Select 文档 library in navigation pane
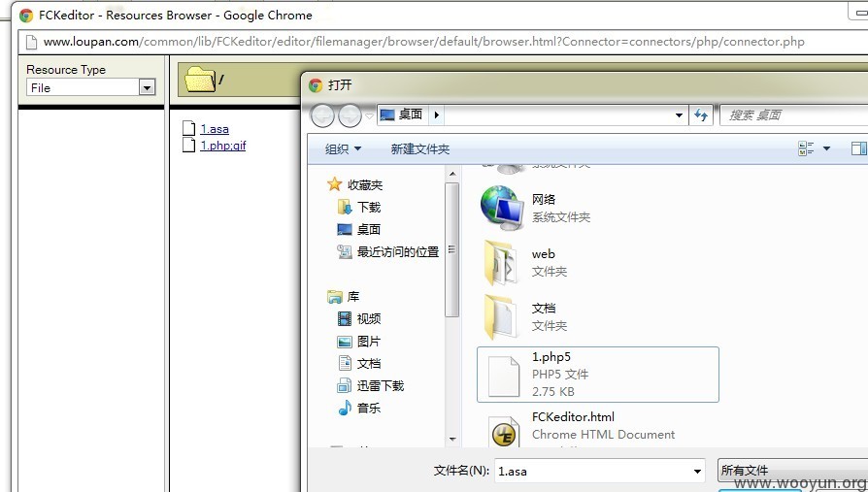This screenshot has height=492, width=868. (x=358, y=363)
